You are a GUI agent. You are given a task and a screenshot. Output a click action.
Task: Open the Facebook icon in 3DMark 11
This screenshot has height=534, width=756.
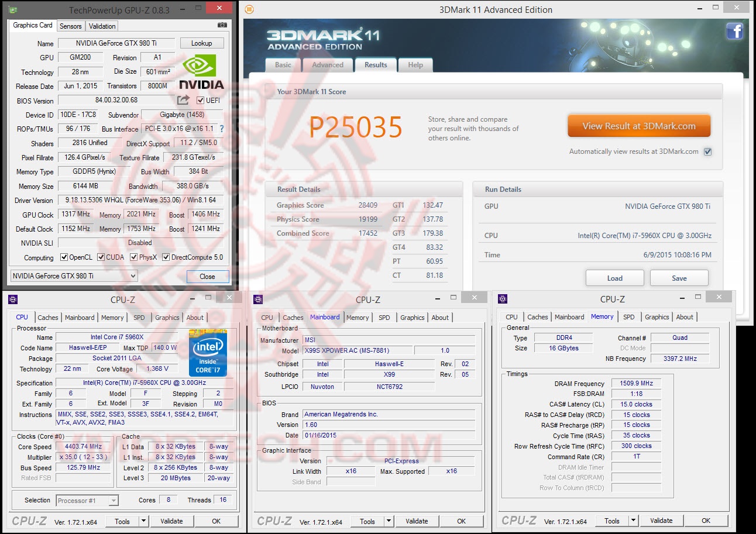click(734, 31)
